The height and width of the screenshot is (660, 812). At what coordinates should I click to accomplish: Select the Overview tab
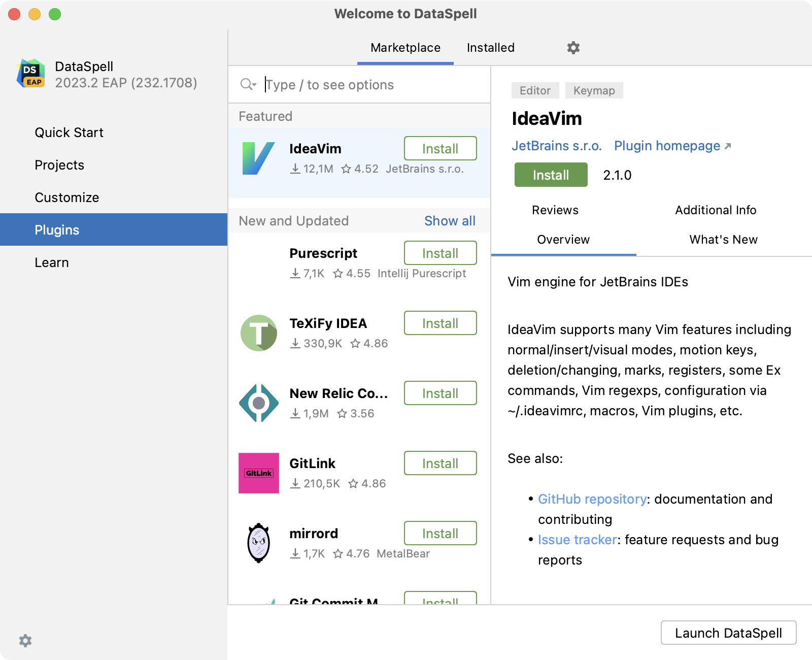(x=563, y=240)
